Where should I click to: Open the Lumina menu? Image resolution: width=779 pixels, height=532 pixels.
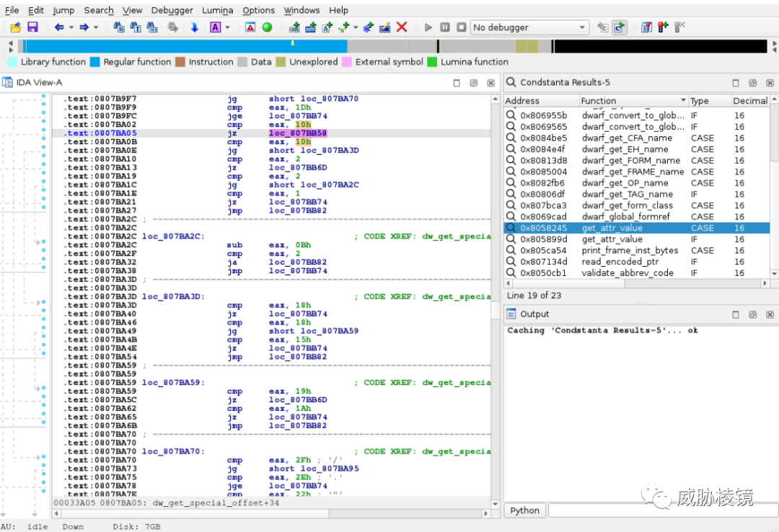218,10
